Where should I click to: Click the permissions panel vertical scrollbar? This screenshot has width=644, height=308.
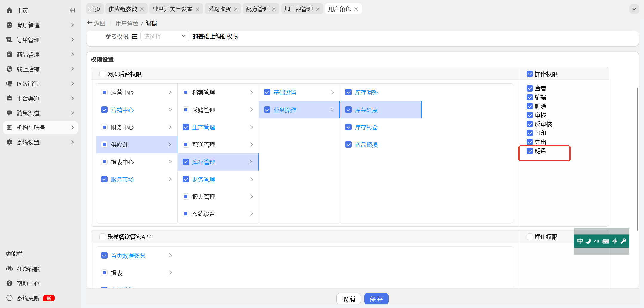637,158
